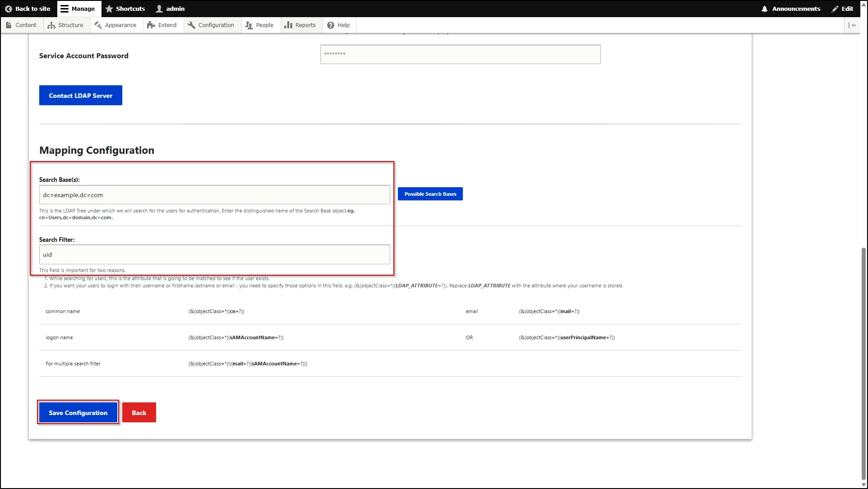Click the Shortcuts star icon
Screen dimensions: 868x489
click(x=109, y=9)
